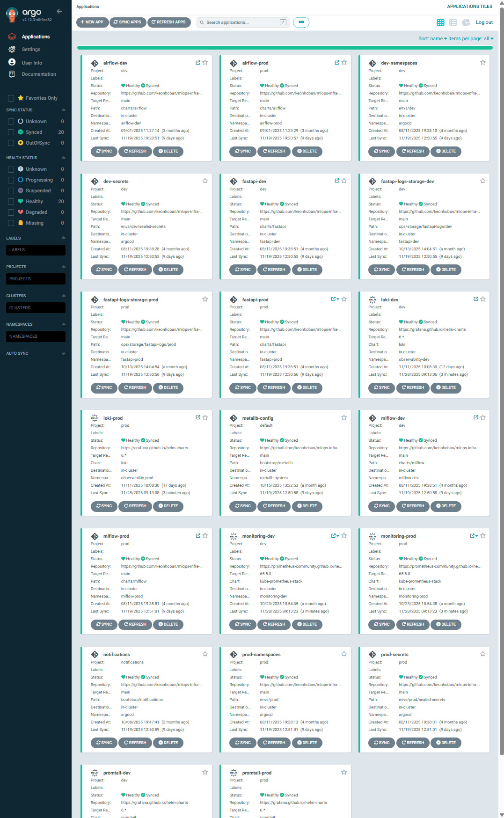Star the notifications application

tap(205, 654)
